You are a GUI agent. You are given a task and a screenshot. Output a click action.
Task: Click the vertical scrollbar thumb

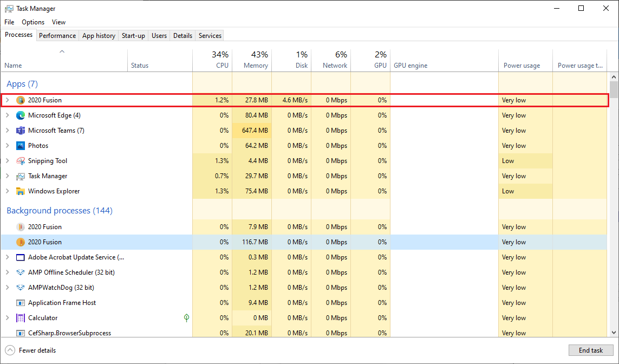click(x=614, y=89)
